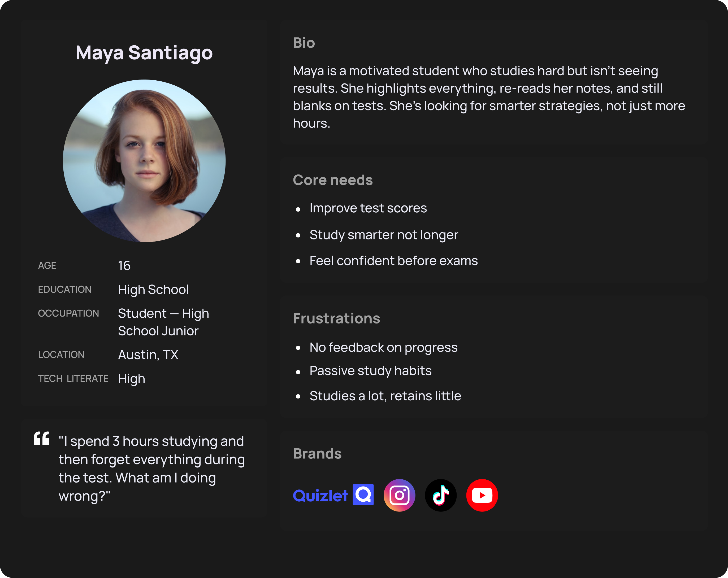The image size is (728, 578).
Task: Click 'Studies a lot, retains little' item
Action: point(385,396)
